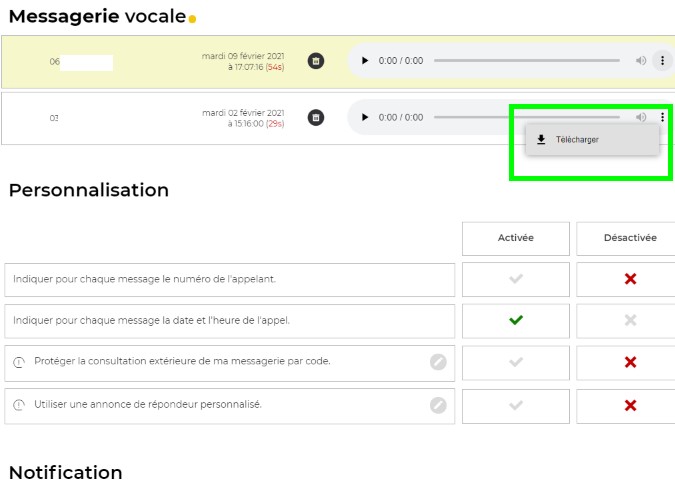Click the Personnalisation heading

[x=89, y=190]
